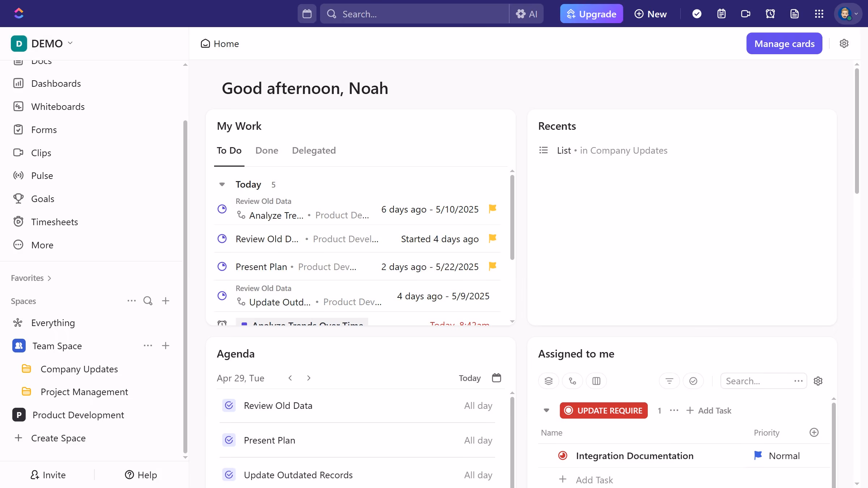The width and height of the screenshot is (868, 488).
Task: Open the Assigned to me settings gear
Action: coord(818,381)
